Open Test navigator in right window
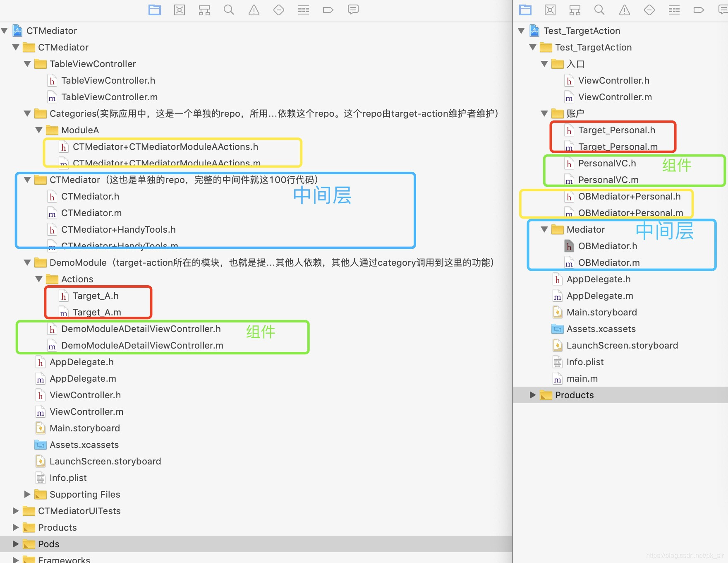This screenshot has height=563, width=728. [x=649, y=10]
